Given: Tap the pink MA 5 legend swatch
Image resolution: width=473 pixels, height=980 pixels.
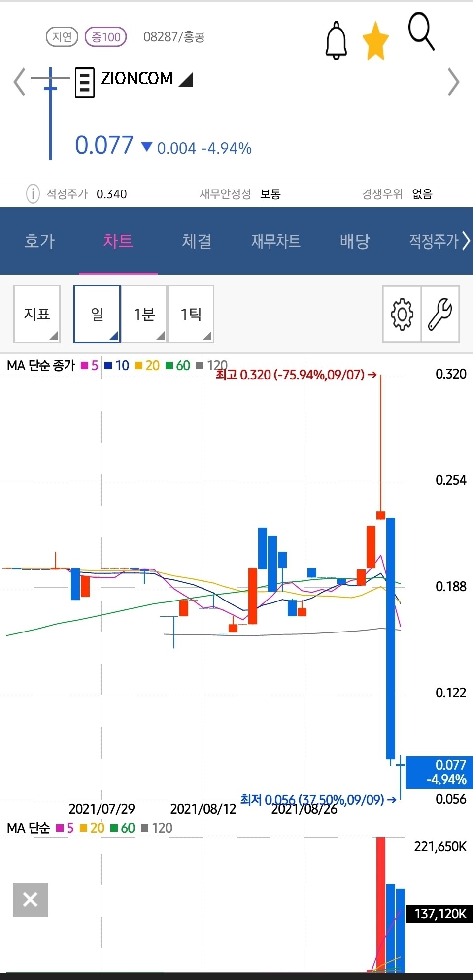Looking at the screenshot, I should coord(84,366).
